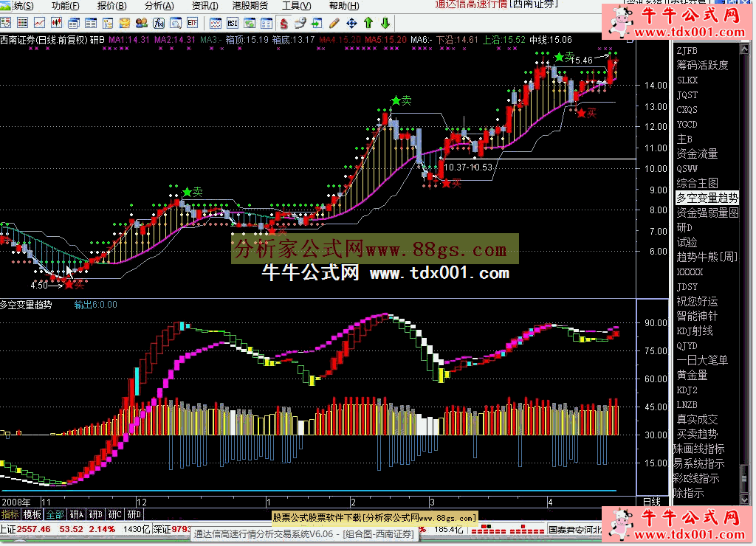
Task: Select highlighted 多空变量趋势 in the indicator list
Action: (x=707, y=198)
